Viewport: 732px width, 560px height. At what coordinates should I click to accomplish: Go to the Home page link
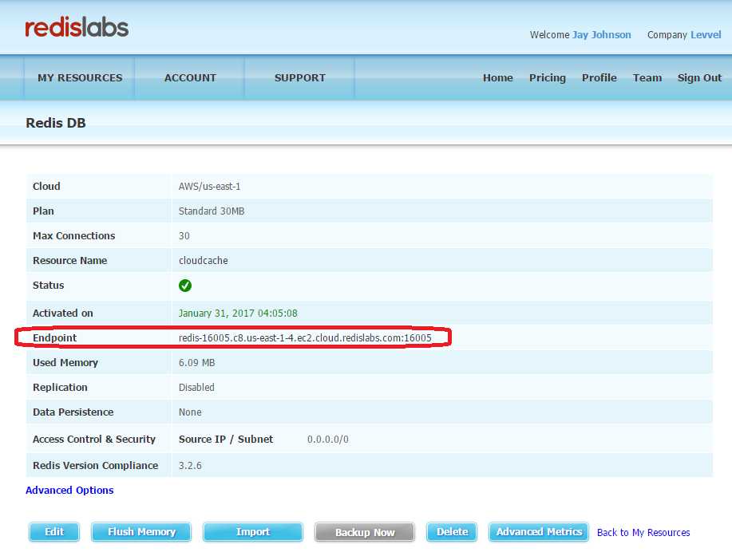click(x=497, y=78)
